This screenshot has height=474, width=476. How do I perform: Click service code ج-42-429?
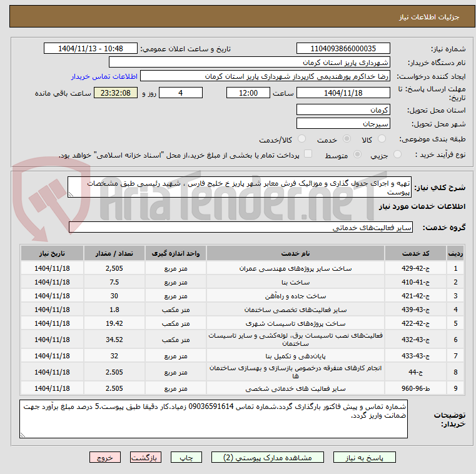(415, 268)
